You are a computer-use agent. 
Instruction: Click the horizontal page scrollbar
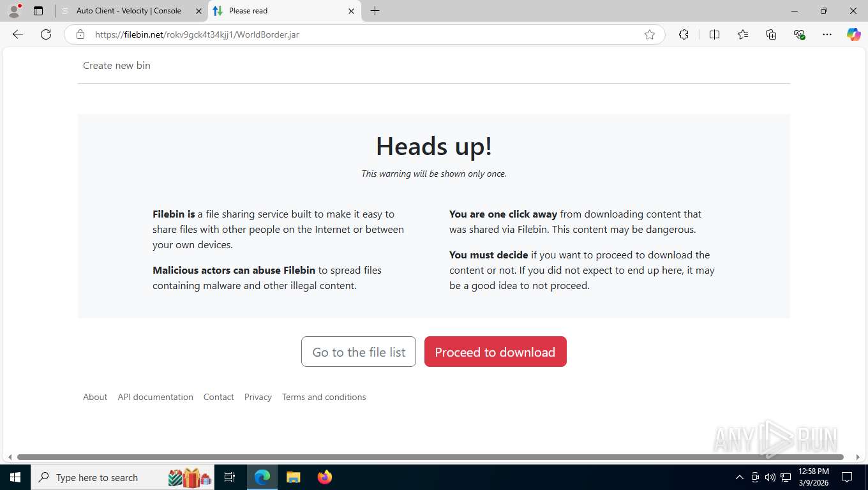(x=430, y=457)
